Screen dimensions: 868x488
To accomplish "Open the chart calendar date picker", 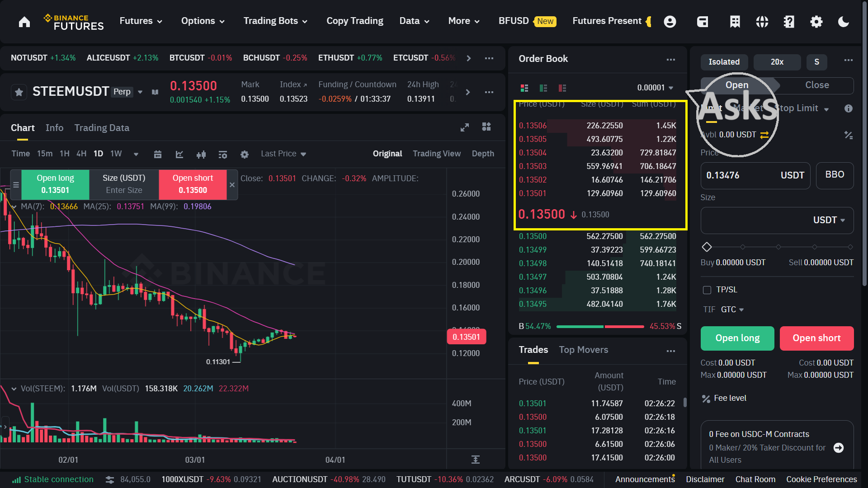I will pyautogui.click(x=158, y=155).
